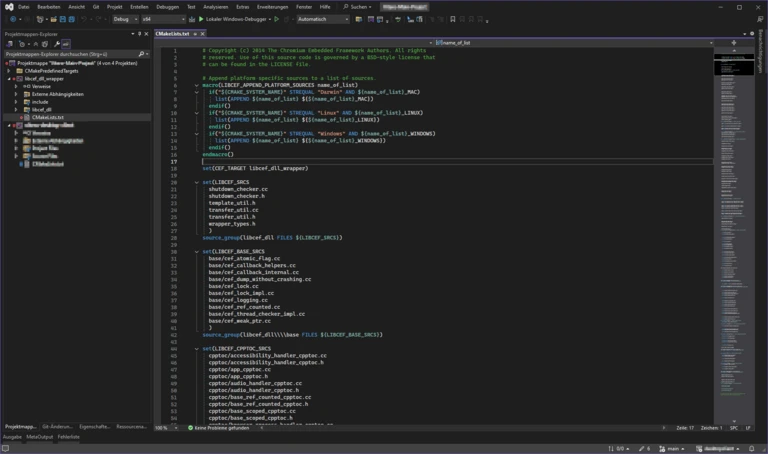Click the pending changes filter clock icon
This screenshot has width=768, height=454.
[x=22, y=44]
